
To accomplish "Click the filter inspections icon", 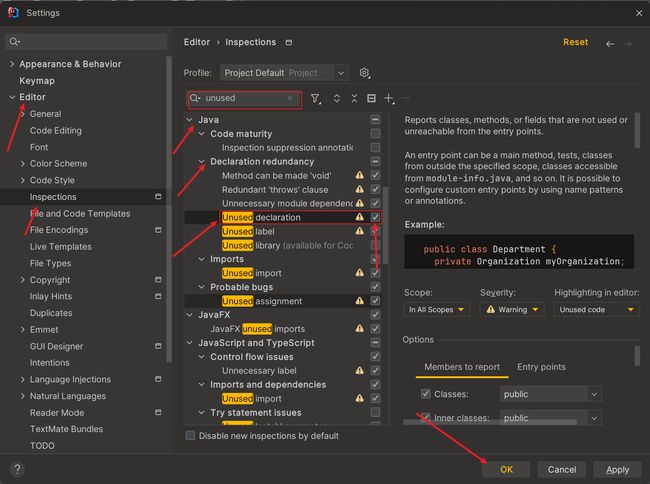I will (315, 98).
